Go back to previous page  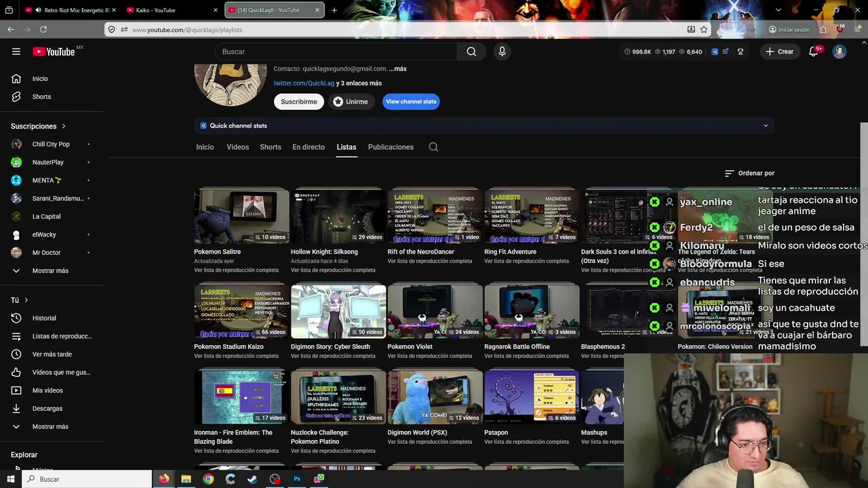(x=11, y=30)
